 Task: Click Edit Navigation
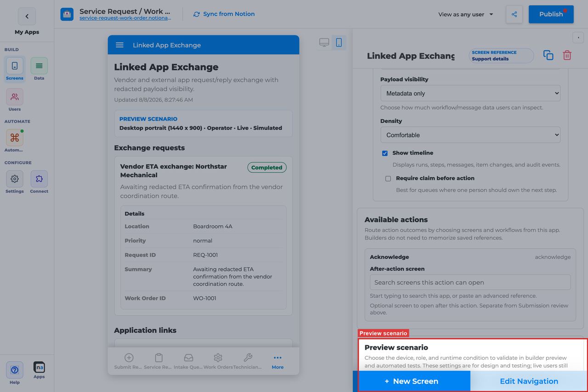(529, 381)
